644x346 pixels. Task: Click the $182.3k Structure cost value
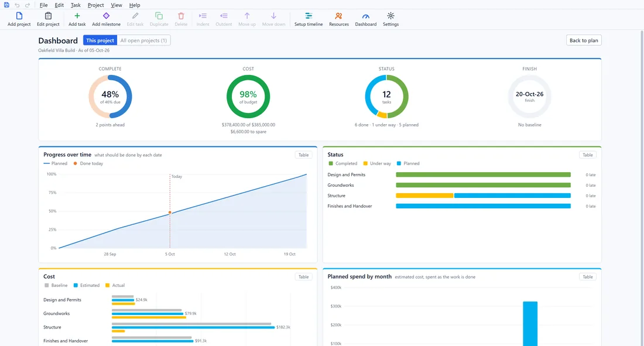point(283,327)
